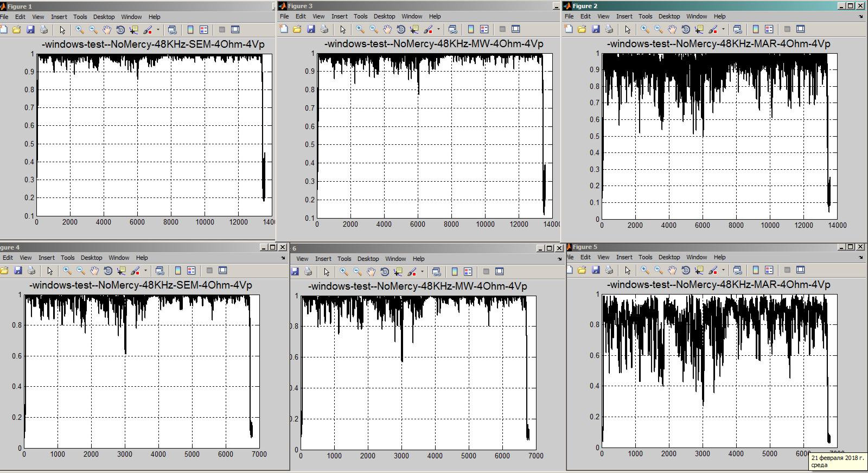Show Plot Tools in the Figure 6 window
Viewport: 868px width, 473px height.
pyautogui.click(x=500, y=271)
